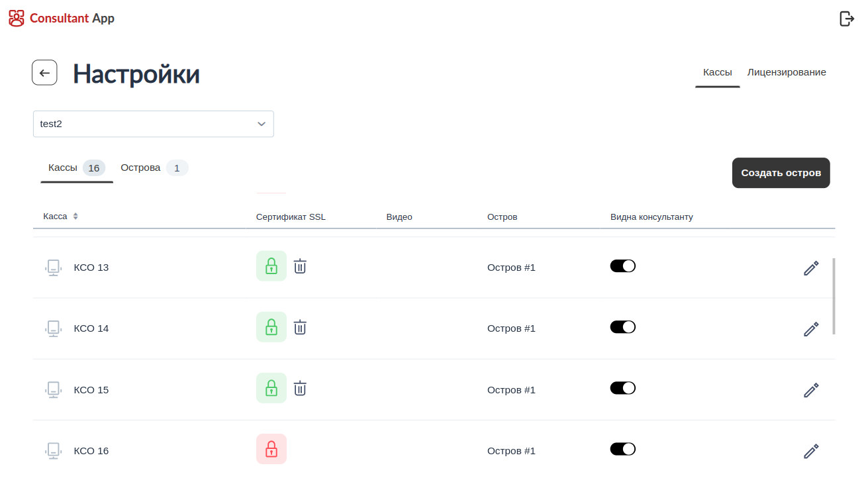This screenshot has height=488, width=868.
Task: Click the back arrow next to Настройки
Action: 44,73
